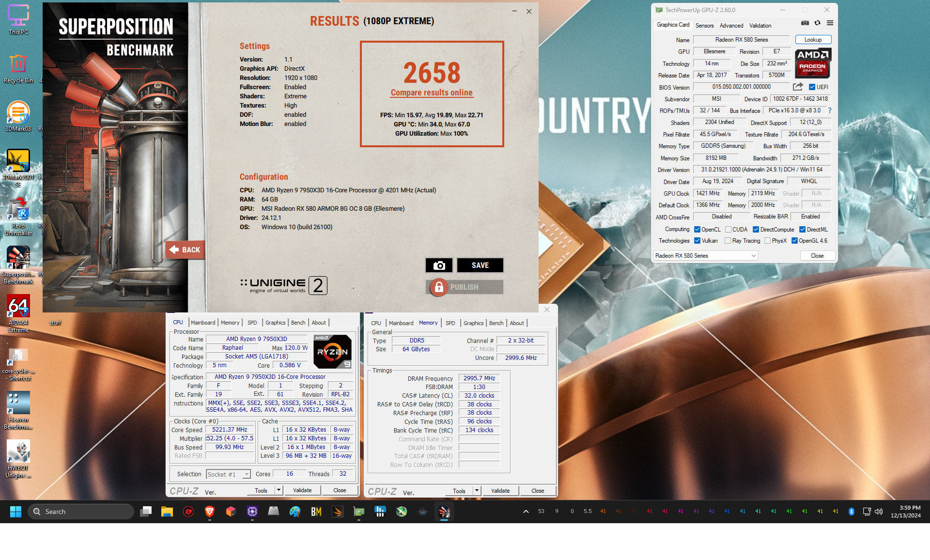Viewport: 930px width, 560px height.
Task: Click Validate in the left CPU-Z window
Action: click(302, 490)
